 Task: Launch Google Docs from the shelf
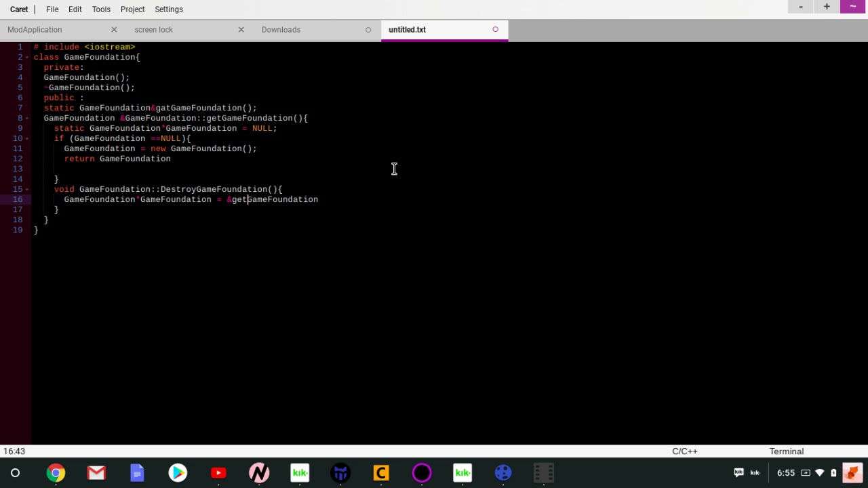(x=137, y=472)
